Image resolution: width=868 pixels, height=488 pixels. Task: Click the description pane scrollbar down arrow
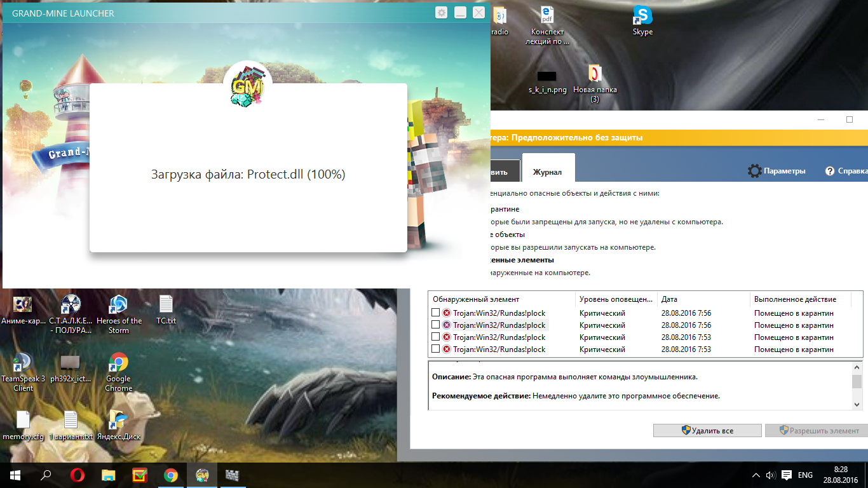(857, 405)
